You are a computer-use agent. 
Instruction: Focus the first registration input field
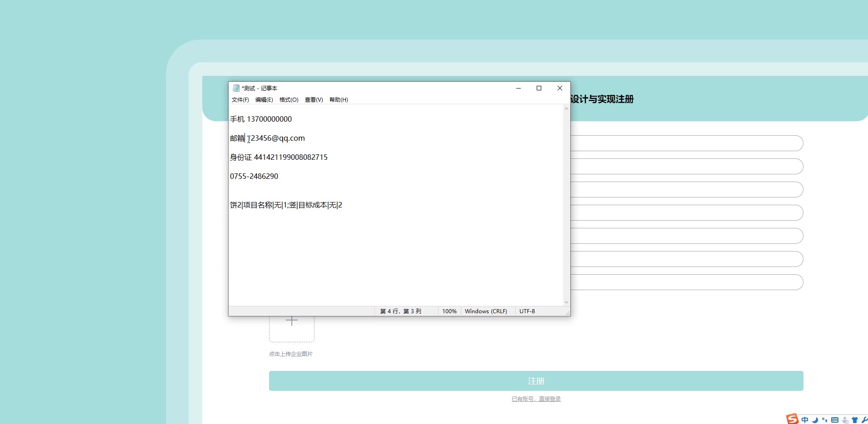pyautogui.click(x=687, y=143)
